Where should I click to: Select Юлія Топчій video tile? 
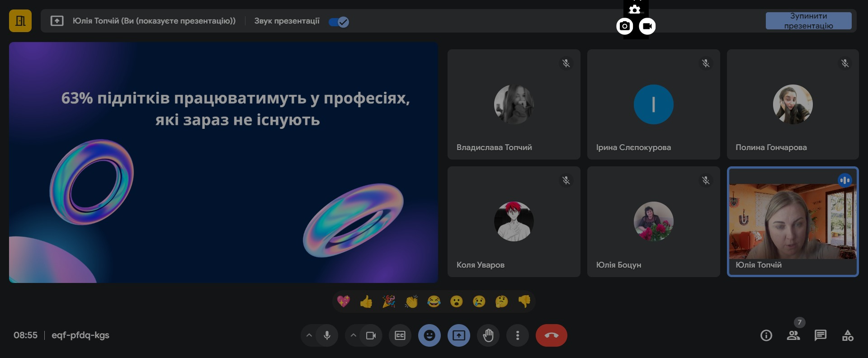coord(793,221)
